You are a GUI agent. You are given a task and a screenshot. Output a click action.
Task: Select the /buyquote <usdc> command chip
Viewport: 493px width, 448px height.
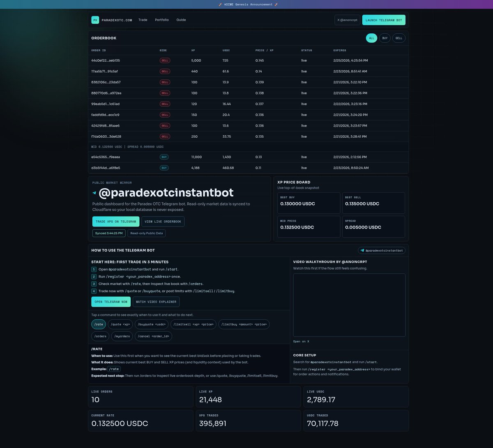(x=152, y=324)
